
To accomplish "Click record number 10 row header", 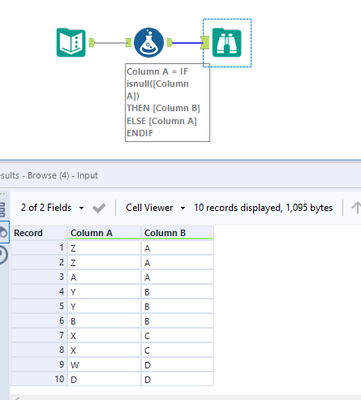I will 39,379.
